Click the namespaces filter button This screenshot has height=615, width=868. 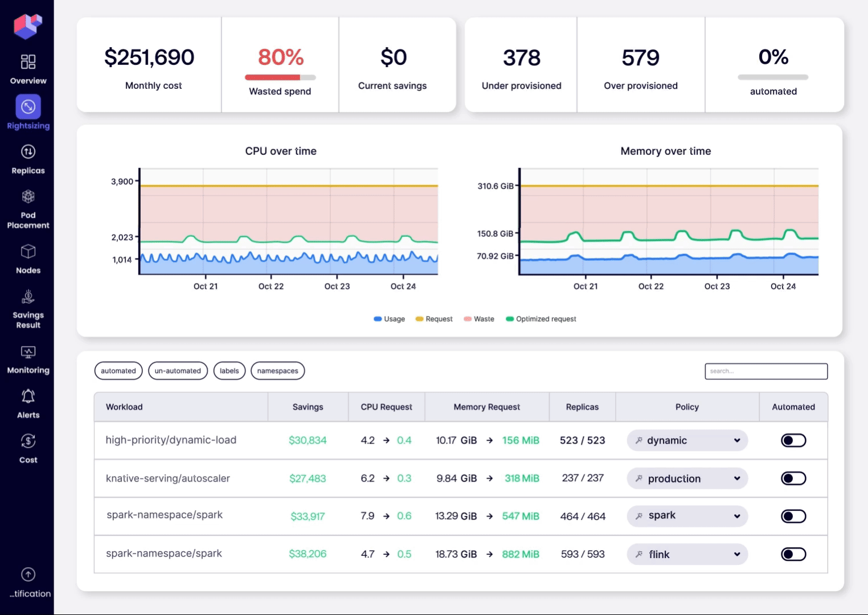277,371
